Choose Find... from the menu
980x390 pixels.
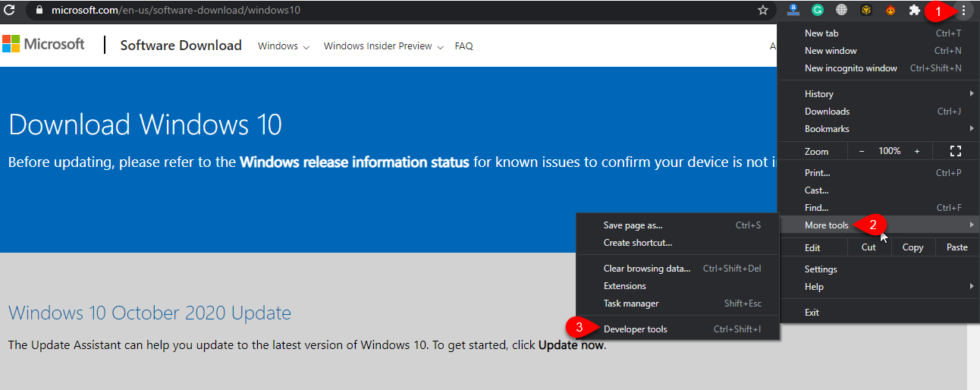(878, 208)
